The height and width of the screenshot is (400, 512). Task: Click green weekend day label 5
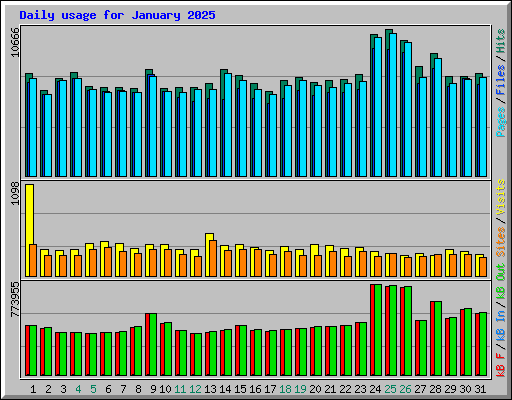pos(93,389)
